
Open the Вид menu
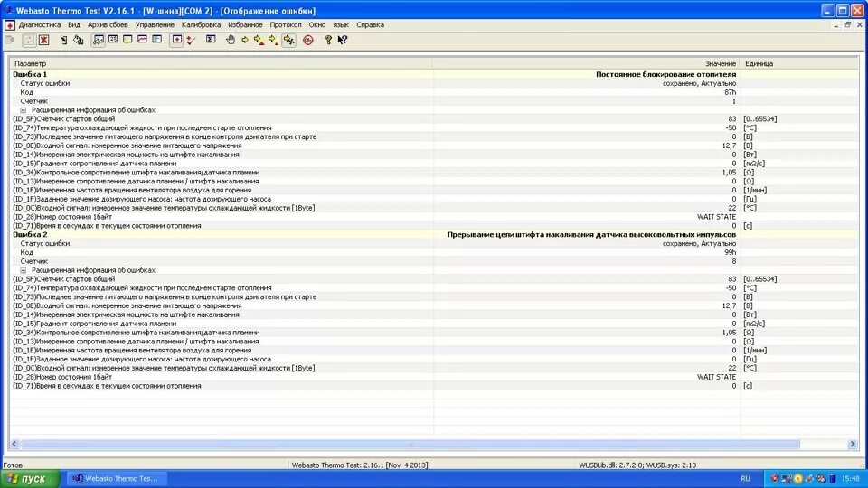74,25
